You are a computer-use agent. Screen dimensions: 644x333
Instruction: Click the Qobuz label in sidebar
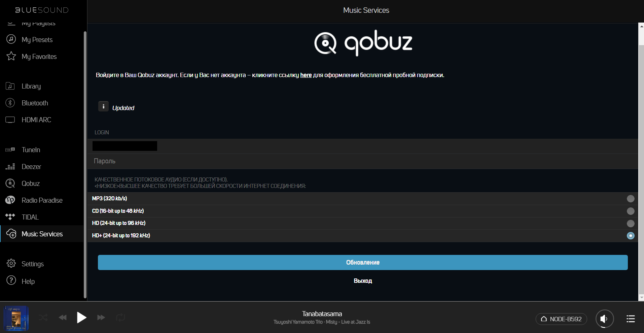31,184
